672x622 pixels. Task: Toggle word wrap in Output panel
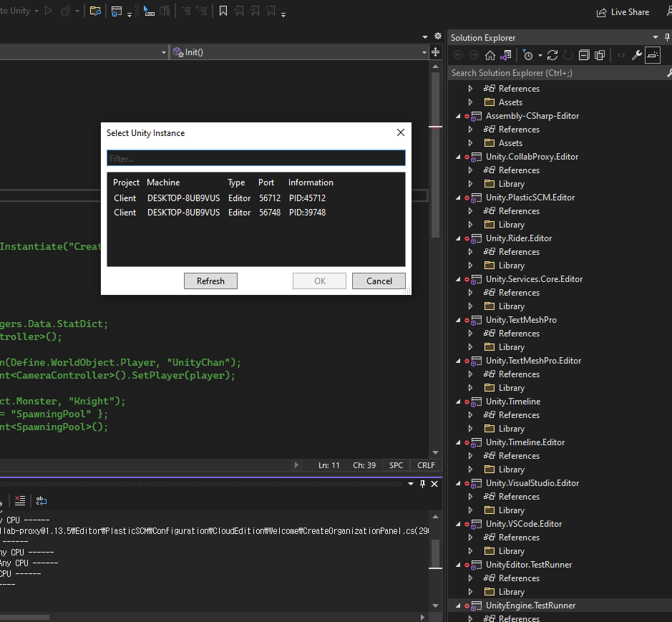[x=42, y=500]
